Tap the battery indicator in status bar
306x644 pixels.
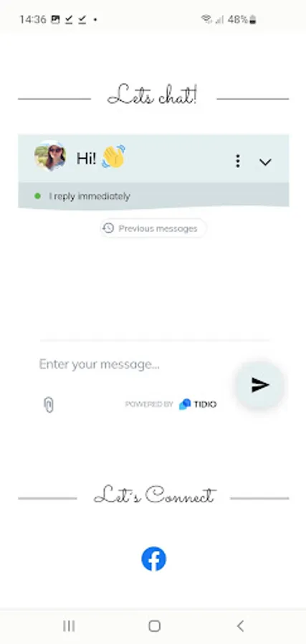pos(252,19)
